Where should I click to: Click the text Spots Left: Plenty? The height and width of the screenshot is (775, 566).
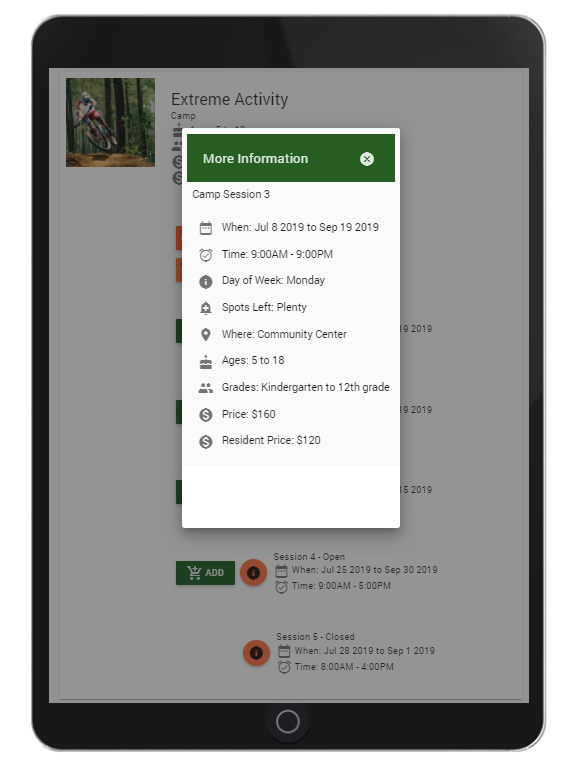264,307
